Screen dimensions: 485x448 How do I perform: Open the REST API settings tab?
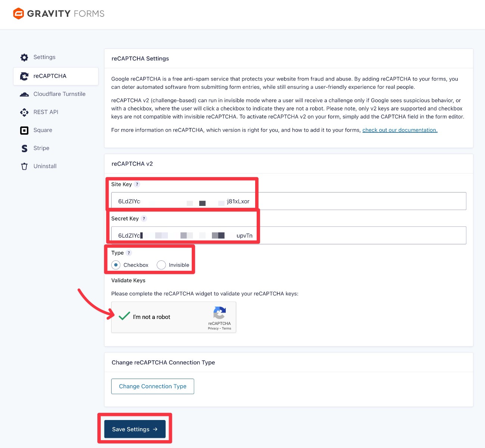click(x=46, y=112)
